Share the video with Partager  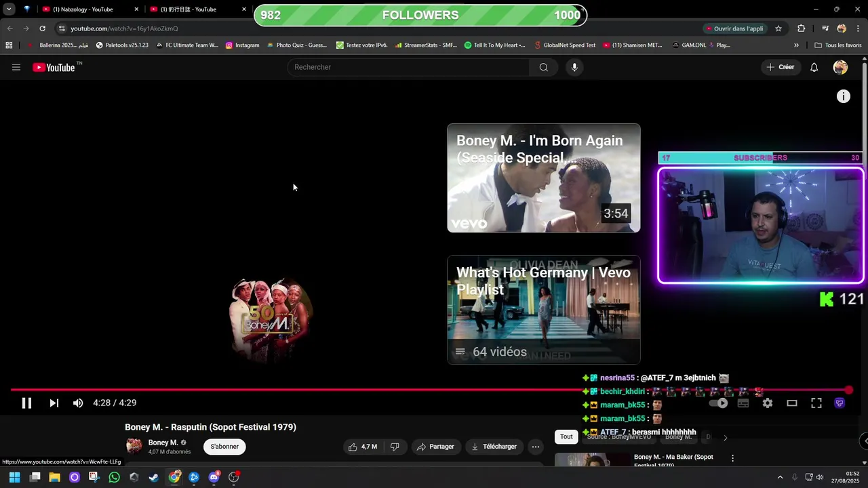(x=435, y=447)
